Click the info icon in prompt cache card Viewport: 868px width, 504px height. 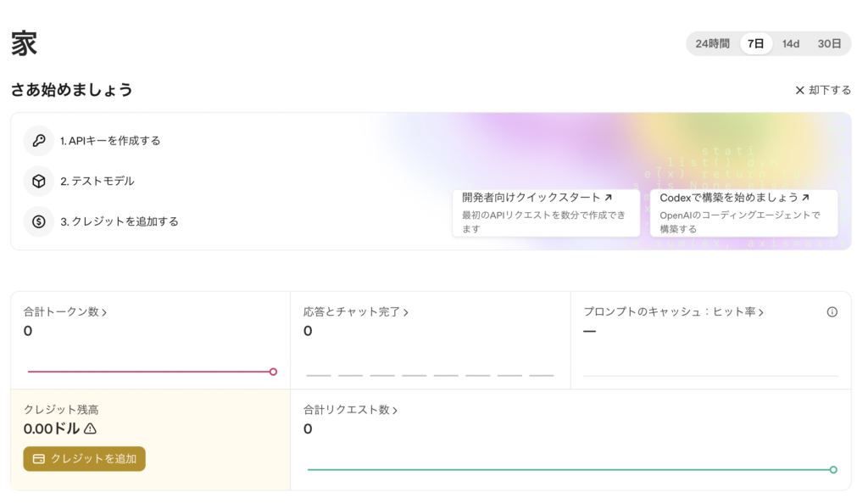[832, 311]
